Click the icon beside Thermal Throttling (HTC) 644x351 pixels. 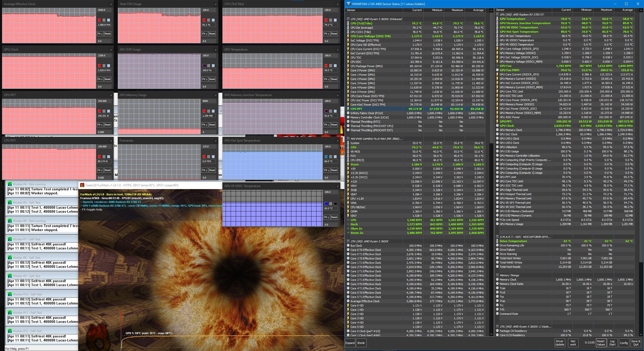click(x=348, y=122)
